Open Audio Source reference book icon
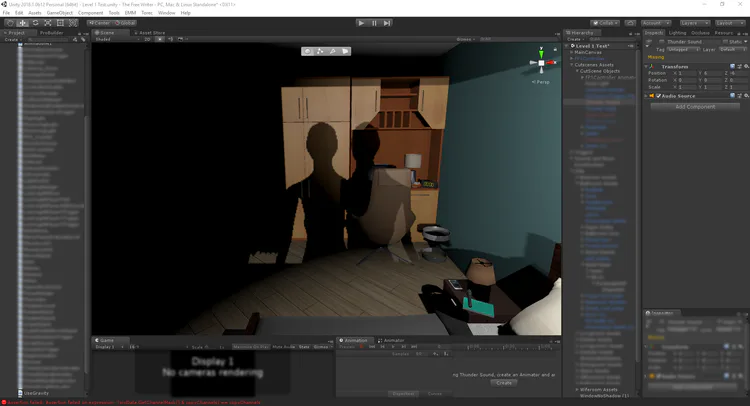The image size is (750, 406). pos(732,96)
